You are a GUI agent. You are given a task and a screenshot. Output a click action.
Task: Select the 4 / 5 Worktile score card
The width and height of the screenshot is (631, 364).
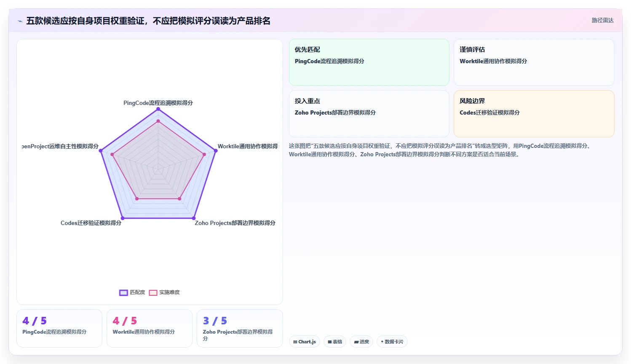pyautogui.click(x=150, y=328)
